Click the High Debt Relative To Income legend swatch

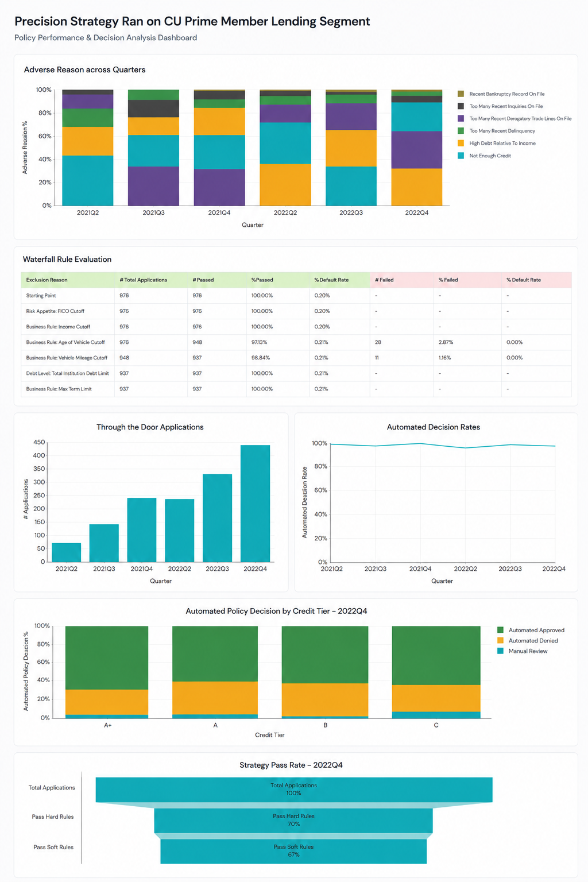(x=461, y=143)
